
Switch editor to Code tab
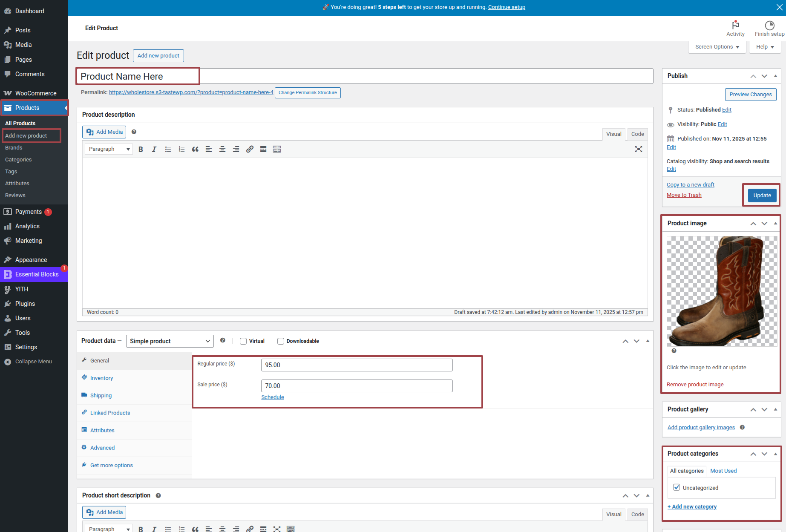point(637,134)
